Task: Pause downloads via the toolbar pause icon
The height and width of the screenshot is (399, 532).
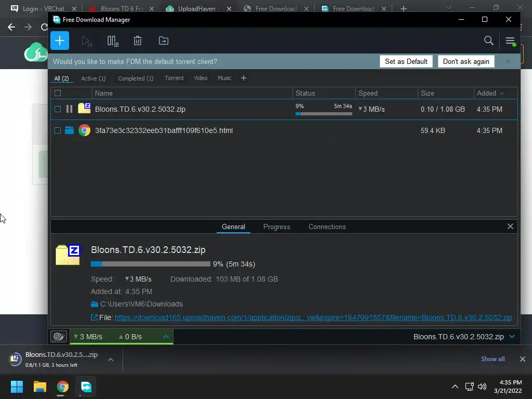Action: (113, 41)
